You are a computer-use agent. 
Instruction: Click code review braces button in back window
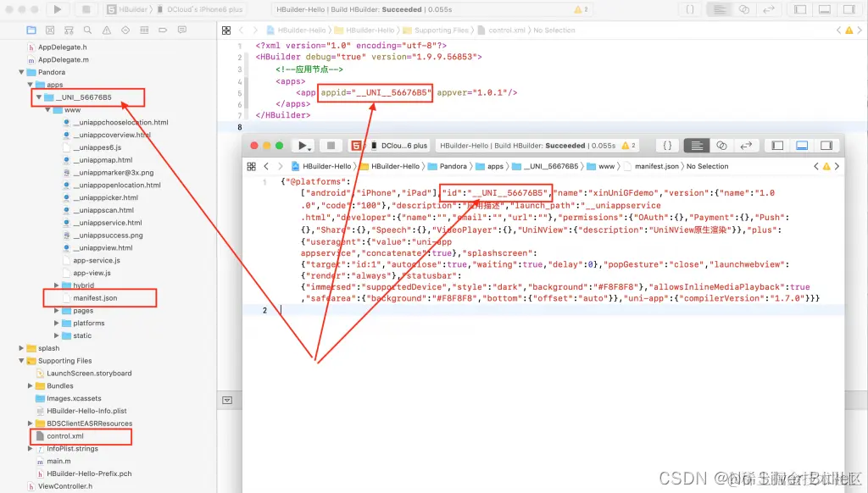[x=690, y=9]
